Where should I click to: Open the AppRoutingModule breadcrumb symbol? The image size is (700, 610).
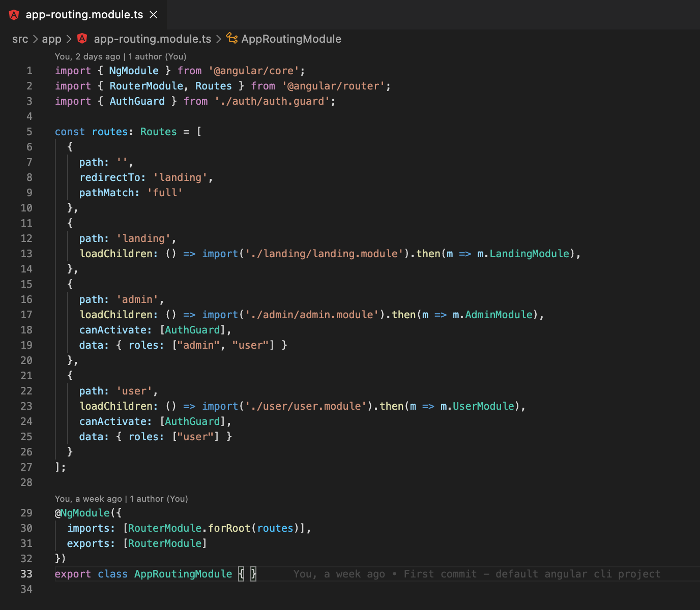291,39
